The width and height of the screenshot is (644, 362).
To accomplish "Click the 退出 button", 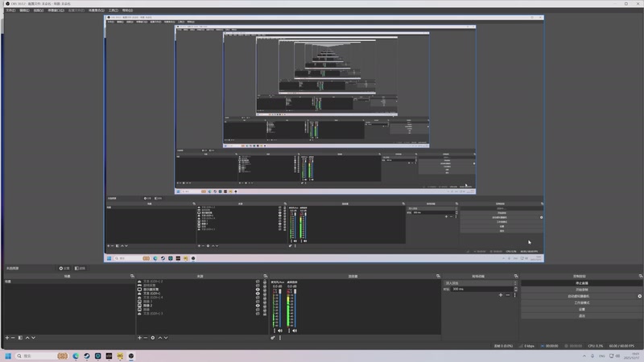I will pos(581,316).
